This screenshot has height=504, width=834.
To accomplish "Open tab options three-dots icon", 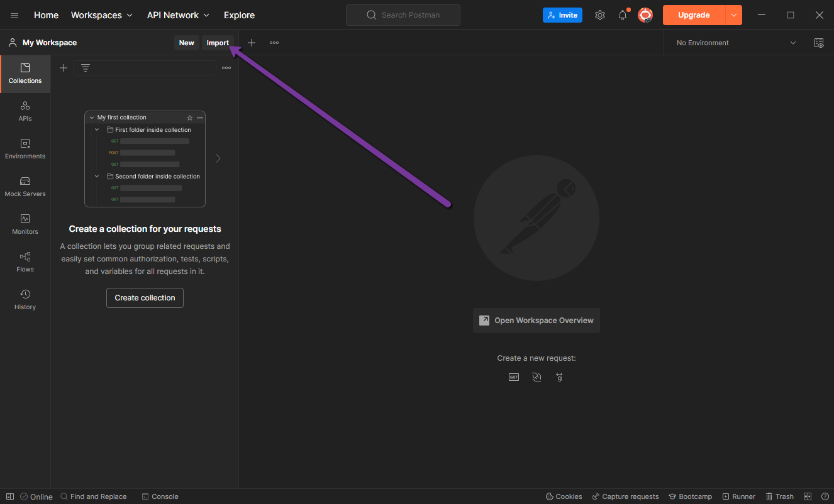I will [x=274, y=43].
